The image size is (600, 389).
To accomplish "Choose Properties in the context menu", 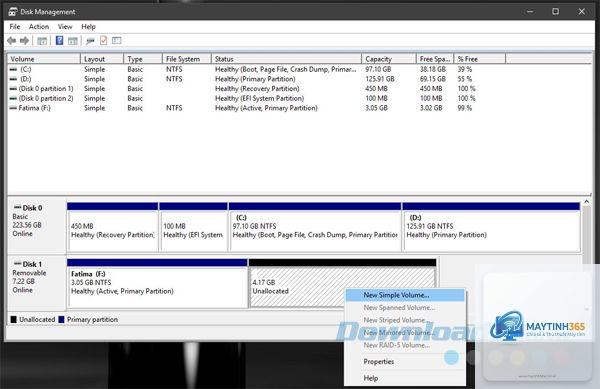I will coord(405,361).
